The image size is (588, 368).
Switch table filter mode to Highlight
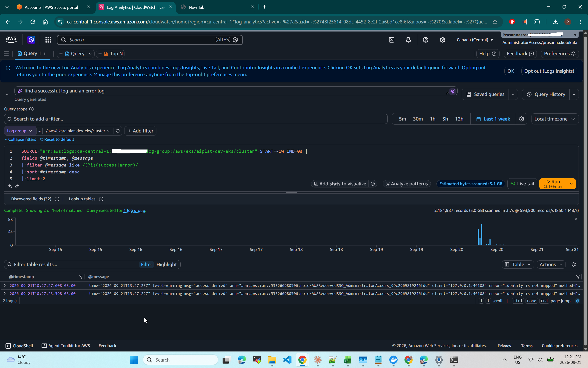pos(167,264)
